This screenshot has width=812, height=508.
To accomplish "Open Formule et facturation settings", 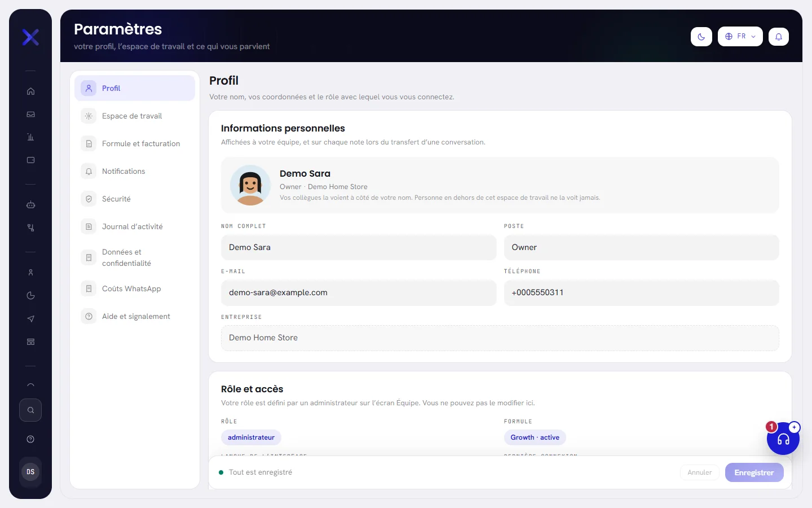I will pos(135,144).
